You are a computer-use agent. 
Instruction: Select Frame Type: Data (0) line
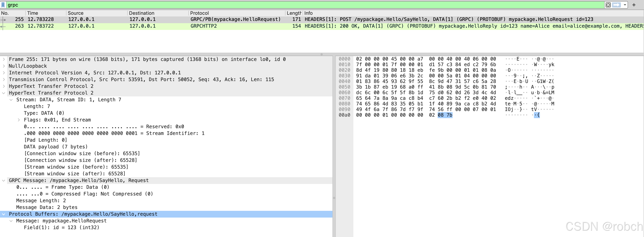click(63, 187)
